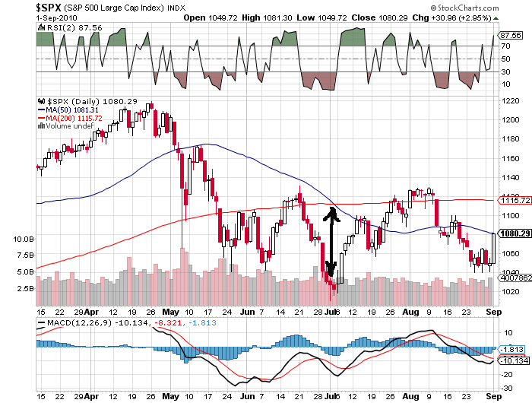Click the RSI(2) 87.56 legend text

click(x=74, y=28)
